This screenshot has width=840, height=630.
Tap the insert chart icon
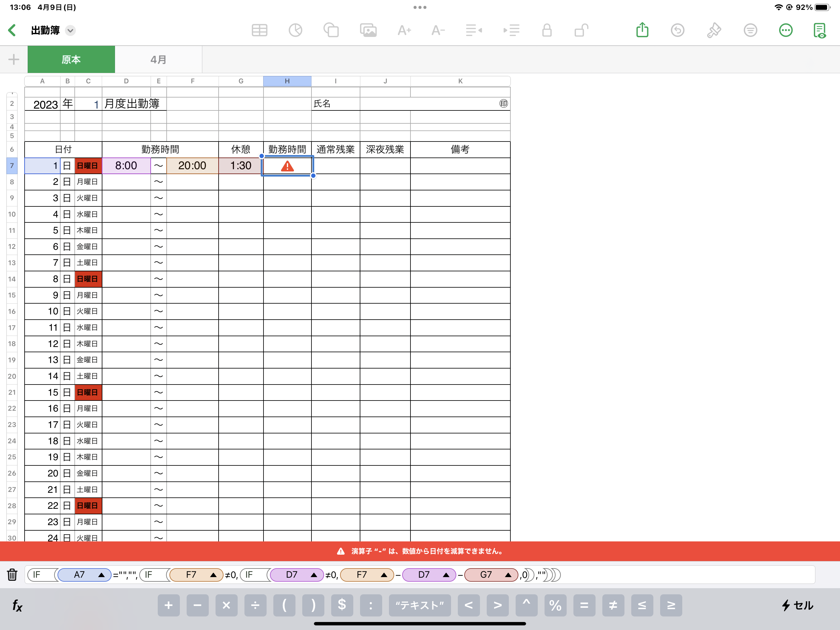(295, 30)
